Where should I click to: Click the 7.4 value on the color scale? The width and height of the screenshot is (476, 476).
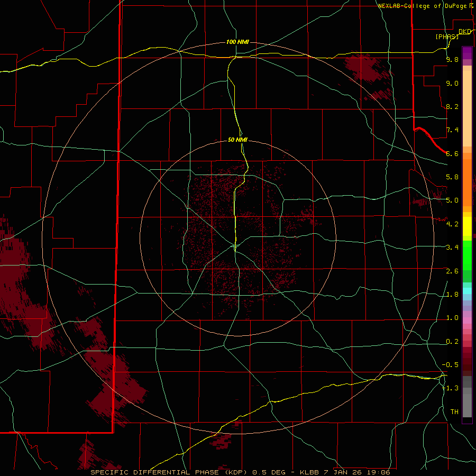452,130
